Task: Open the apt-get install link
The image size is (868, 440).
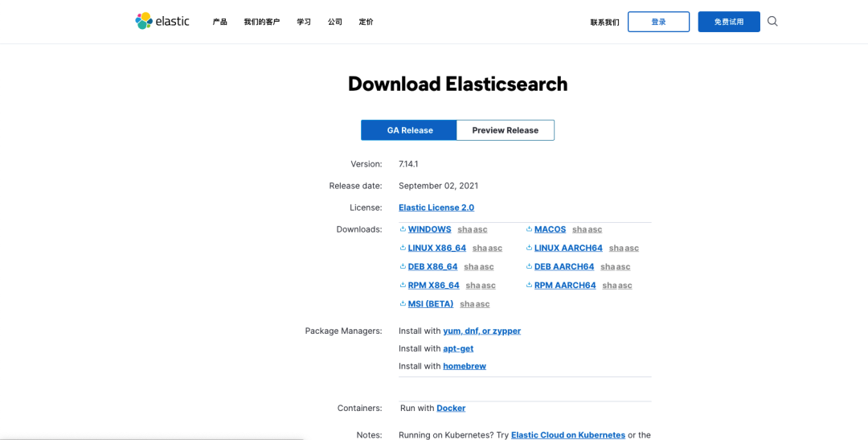Action: 458,348
